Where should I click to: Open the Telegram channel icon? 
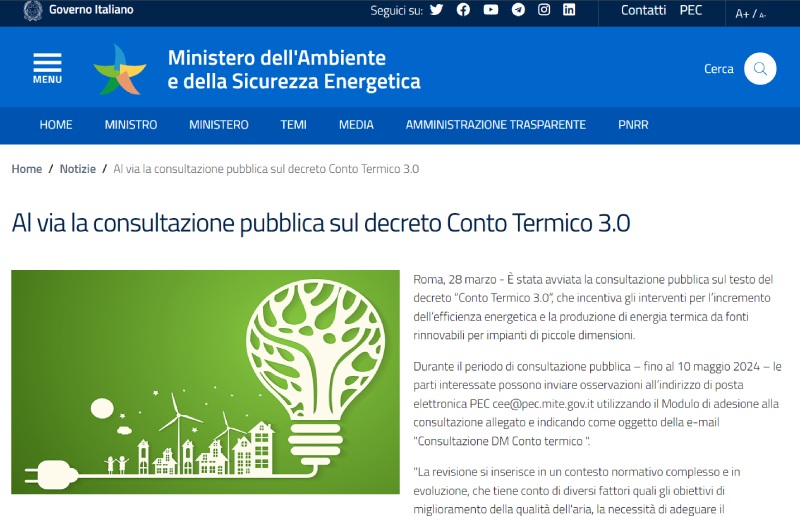coord(517,10)
